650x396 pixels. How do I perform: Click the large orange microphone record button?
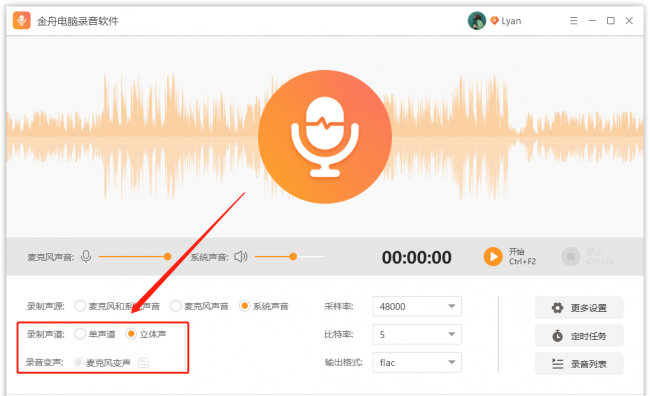(325, 137)
